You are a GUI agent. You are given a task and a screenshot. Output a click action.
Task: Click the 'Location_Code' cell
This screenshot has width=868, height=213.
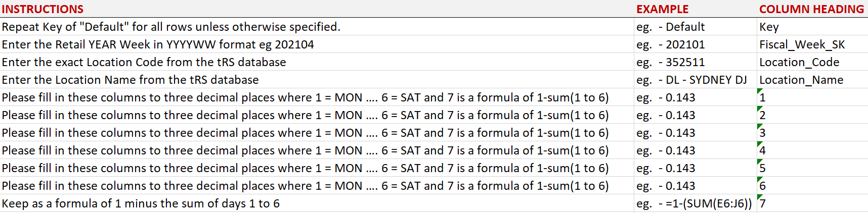point(799,62)
